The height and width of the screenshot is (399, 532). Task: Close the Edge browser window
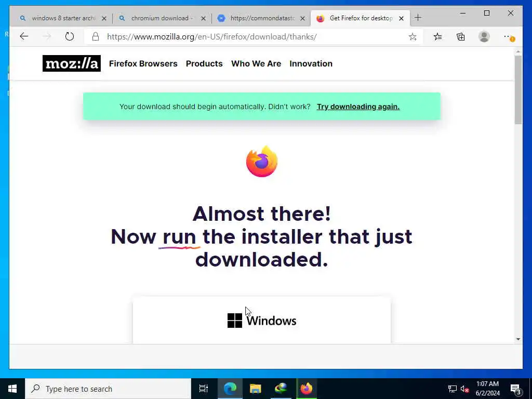pos(510,13)
